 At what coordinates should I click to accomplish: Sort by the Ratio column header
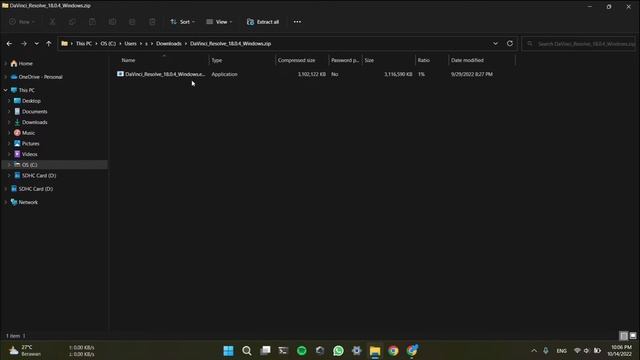[424, 60]
